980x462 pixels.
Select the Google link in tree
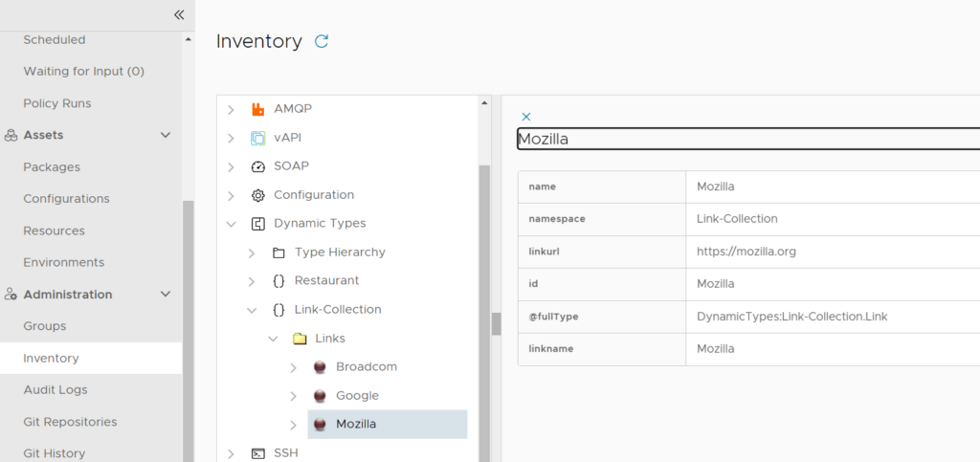[357, 396]
